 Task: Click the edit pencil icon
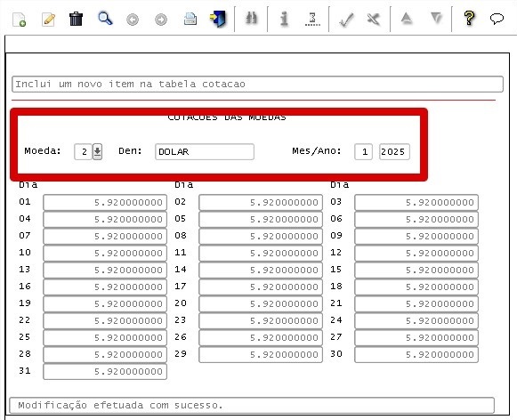[48, 20]
